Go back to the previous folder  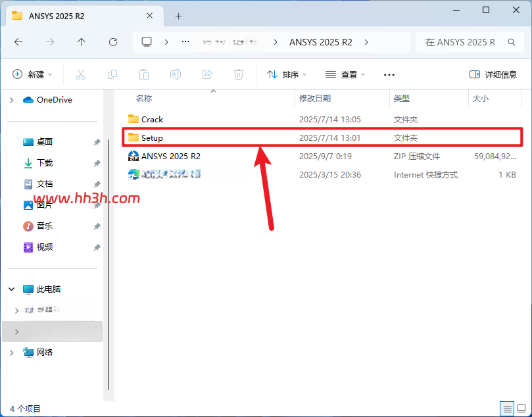point(18,42)
